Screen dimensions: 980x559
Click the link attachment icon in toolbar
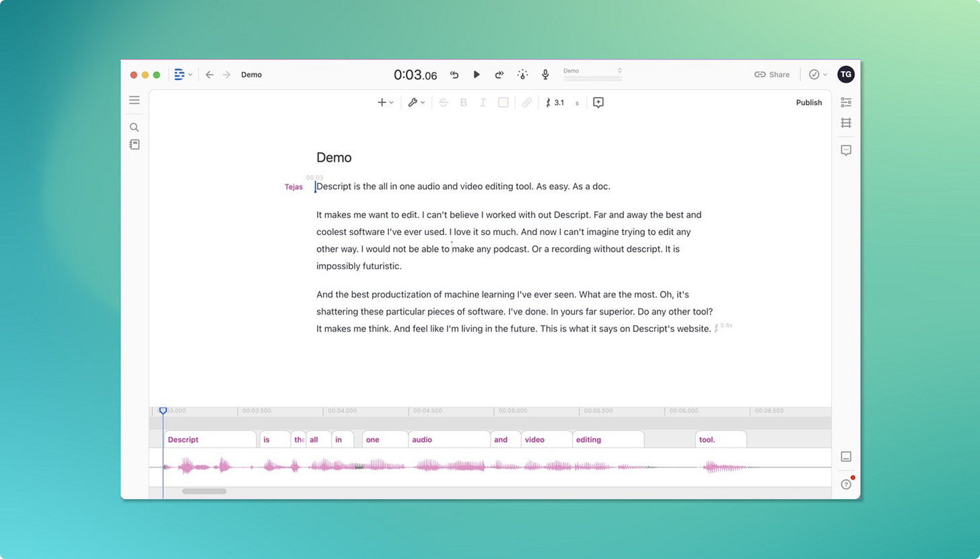pyautogui.click(x=527, y=102)
